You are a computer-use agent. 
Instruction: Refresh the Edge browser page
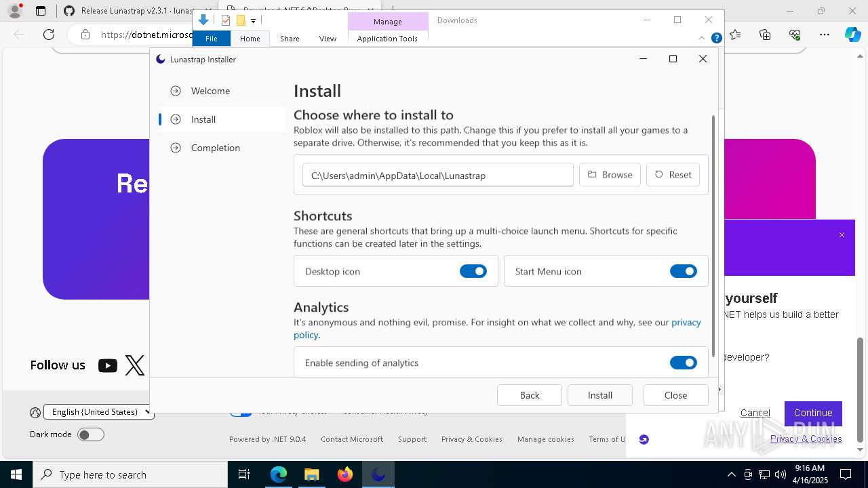(49, 34)
